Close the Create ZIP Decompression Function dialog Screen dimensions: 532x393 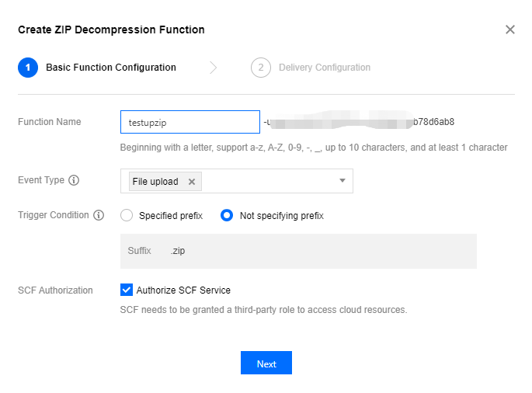pyautogui.click(x=510, y=30)
